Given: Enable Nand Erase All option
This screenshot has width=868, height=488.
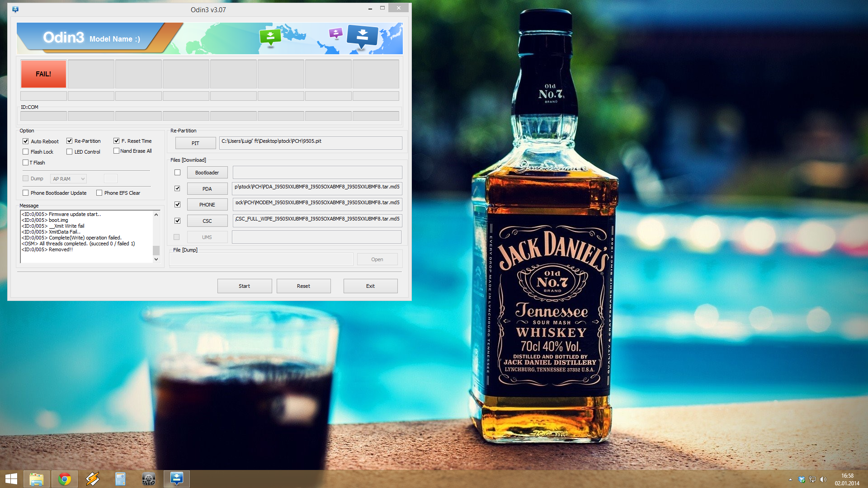Looking at the screenshot, I should pyautogui.click(x=117, y=151).
